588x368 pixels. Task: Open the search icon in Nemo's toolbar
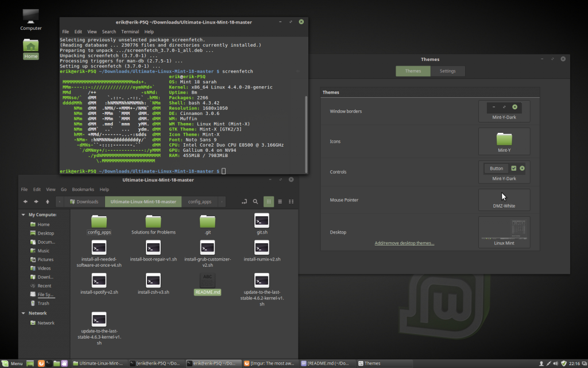pos(255,201)
